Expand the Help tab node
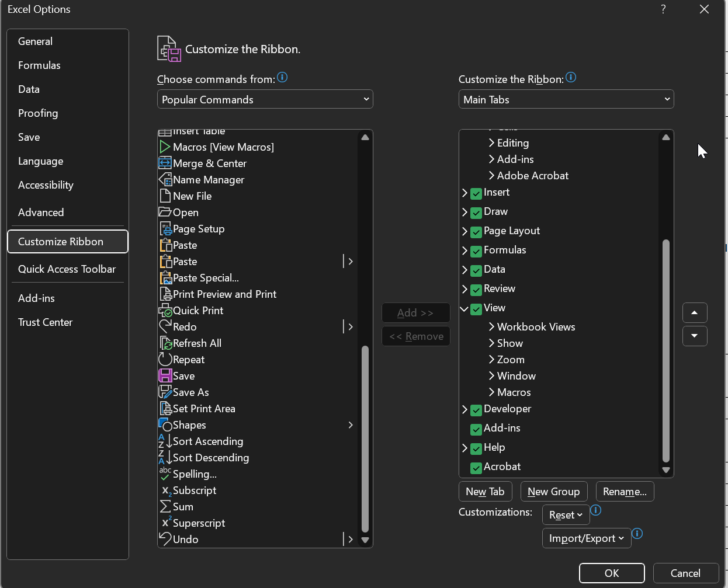 tap(464, 448)
